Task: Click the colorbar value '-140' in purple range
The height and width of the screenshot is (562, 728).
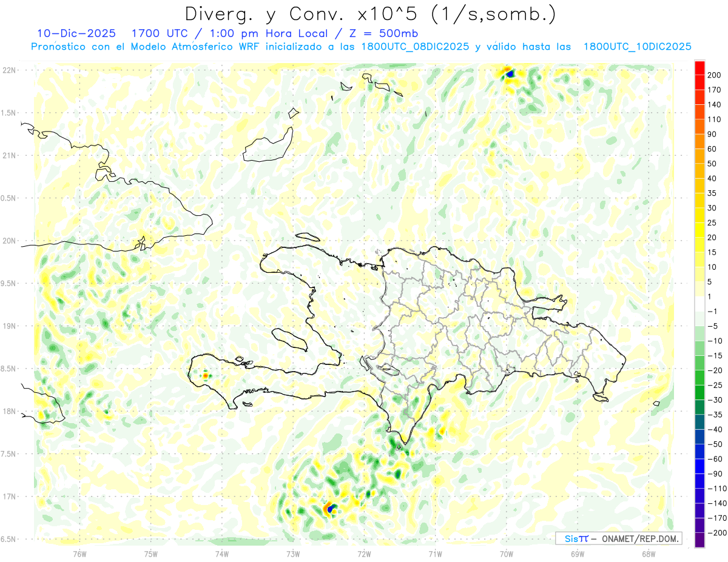Action: click(x=717, y=503)
